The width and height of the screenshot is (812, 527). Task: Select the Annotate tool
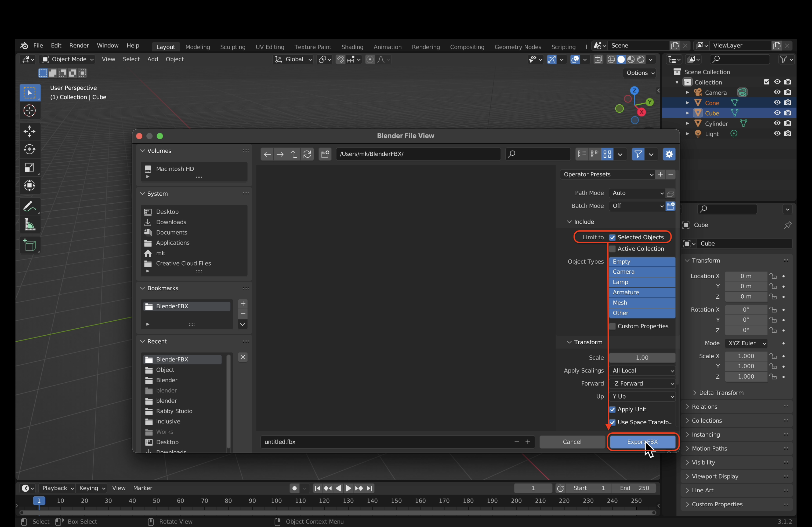point(29,206)
